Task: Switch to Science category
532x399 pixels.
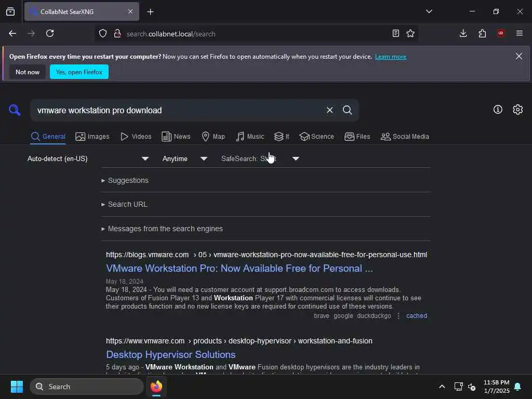Action: click(316, 137)
